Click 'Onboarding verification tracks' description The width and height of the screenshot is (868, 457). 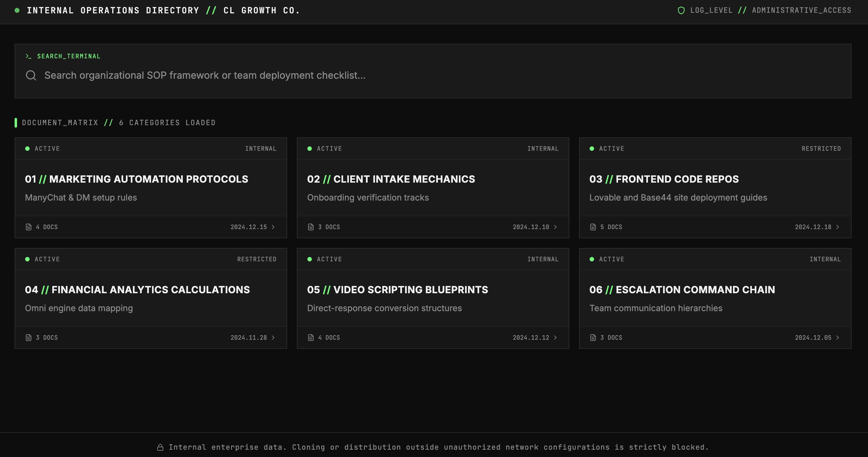(368, 198)
